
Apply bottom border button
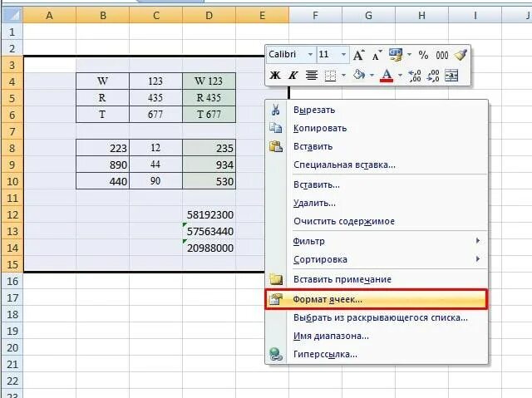pyautogui.click(x=330, y=76)
